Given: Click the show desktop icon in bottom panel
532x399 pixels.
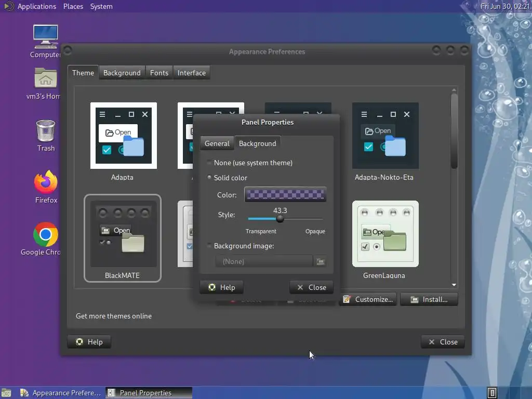Looking at the screenshot, I should coord(6,393).
